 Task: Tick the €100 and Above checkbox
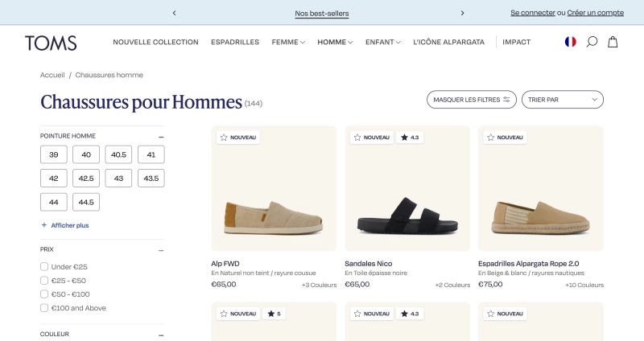(x=44, y=308)
